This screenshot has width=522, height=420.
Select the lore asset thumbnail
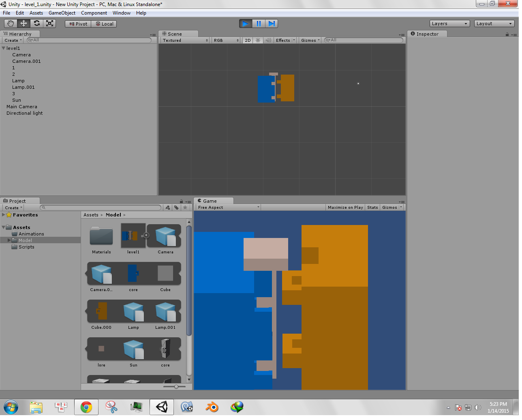tap(101, 349)
